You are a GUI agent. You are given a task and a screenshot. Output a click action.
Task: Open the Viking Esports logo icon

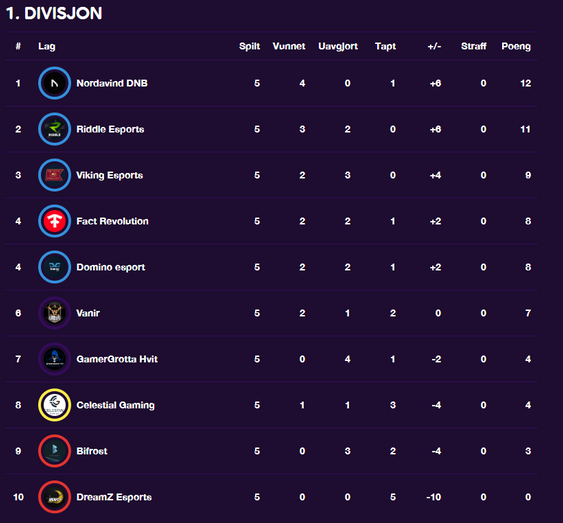[x=55, y=175]
